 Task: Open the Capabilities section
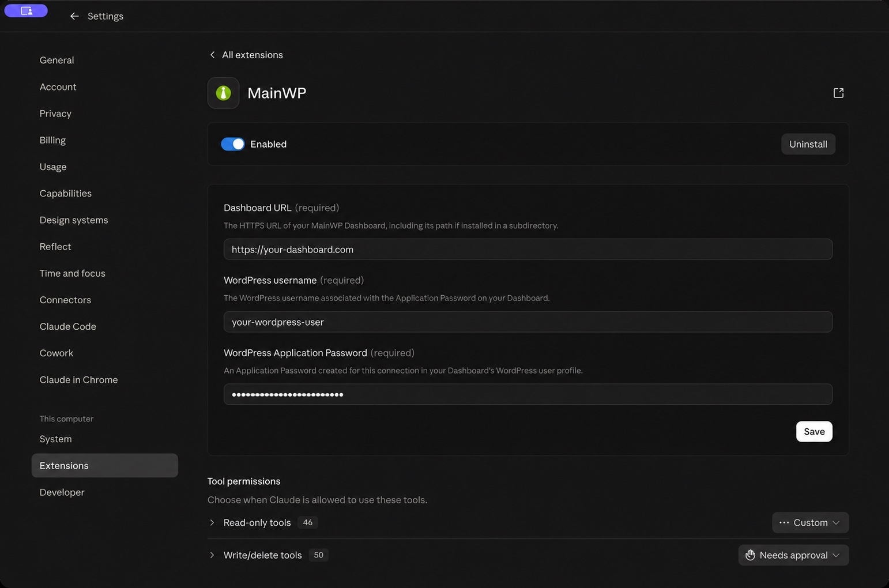(x=66, y=193)
